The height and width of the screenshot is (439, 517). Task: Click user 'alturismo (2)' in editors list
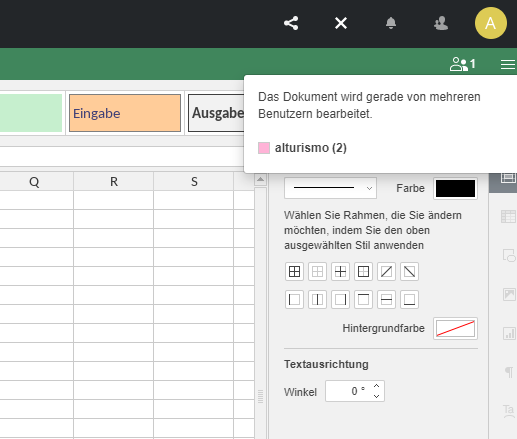coord(311,148)
